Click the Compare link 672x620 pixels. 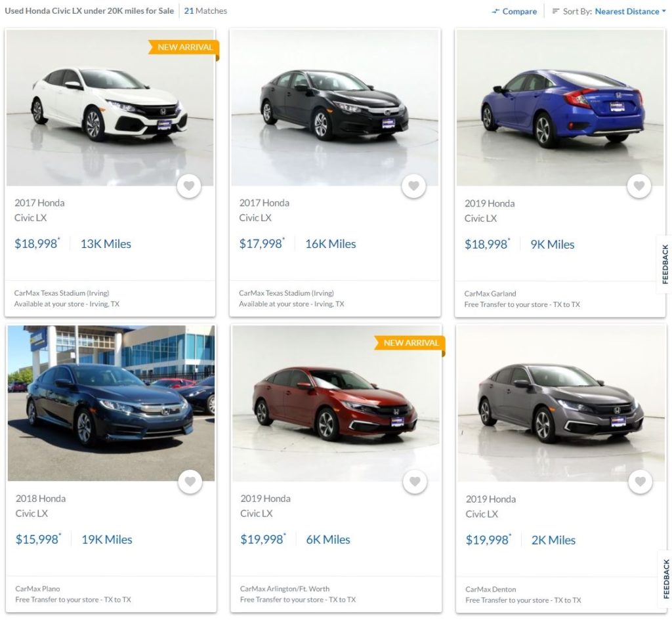519,11
